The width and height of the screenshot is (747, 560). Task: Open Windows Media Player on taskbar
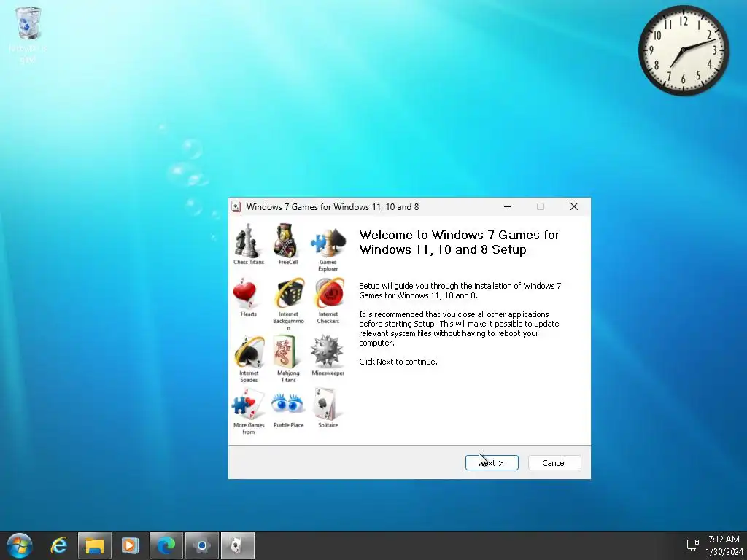click(130, 545)
